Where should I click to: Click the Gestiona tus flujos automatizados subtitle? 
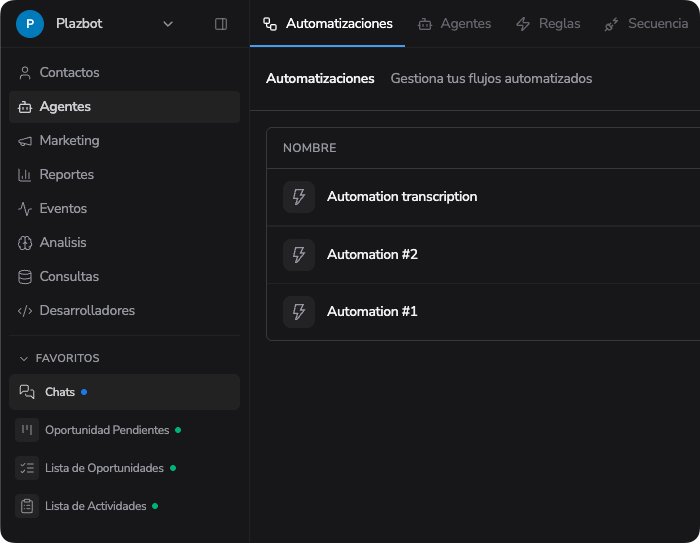(x=491, y=79)
